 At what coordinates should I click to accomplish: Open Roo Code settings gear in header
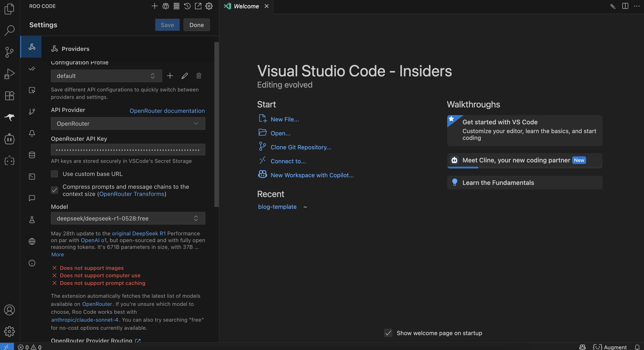(x=209, y=6)
